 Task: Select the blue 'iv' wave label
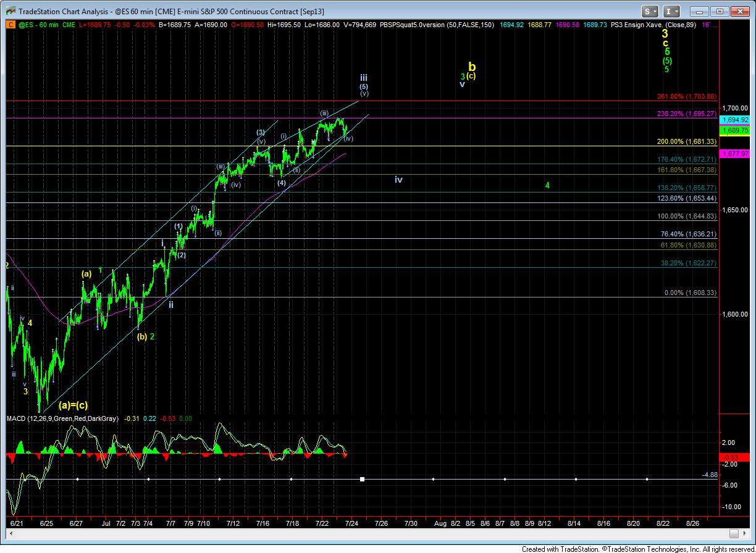[x=399, y=180]
